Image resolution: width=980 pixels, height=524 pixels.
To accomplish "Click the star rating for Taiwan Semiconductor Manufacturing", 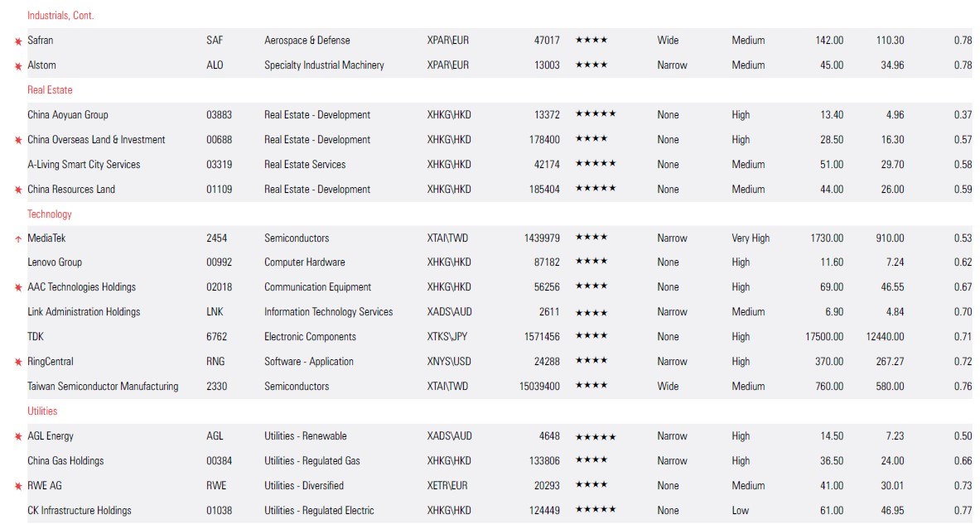I will tap(591, 386).
